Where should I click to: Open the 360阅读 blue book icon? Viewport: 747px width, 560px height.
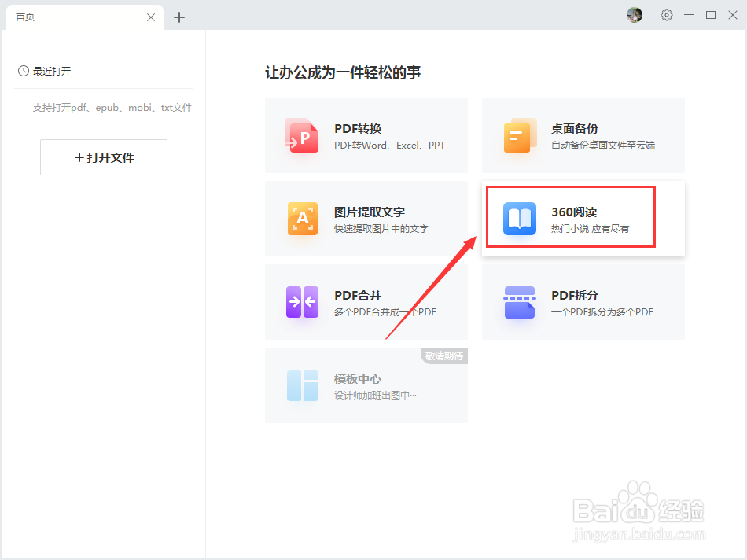click(519, 219)
